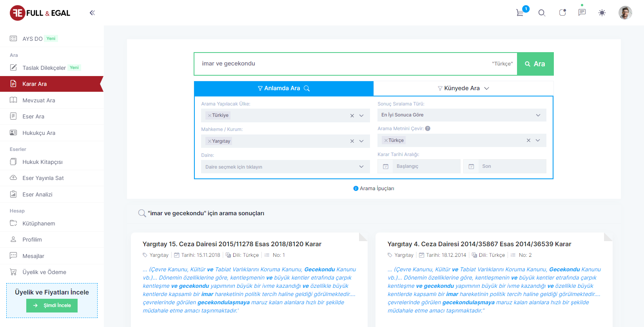Remove the Türkçe translation language tag
This screenshot has height=327, width=644.
(x=386, y=140)
